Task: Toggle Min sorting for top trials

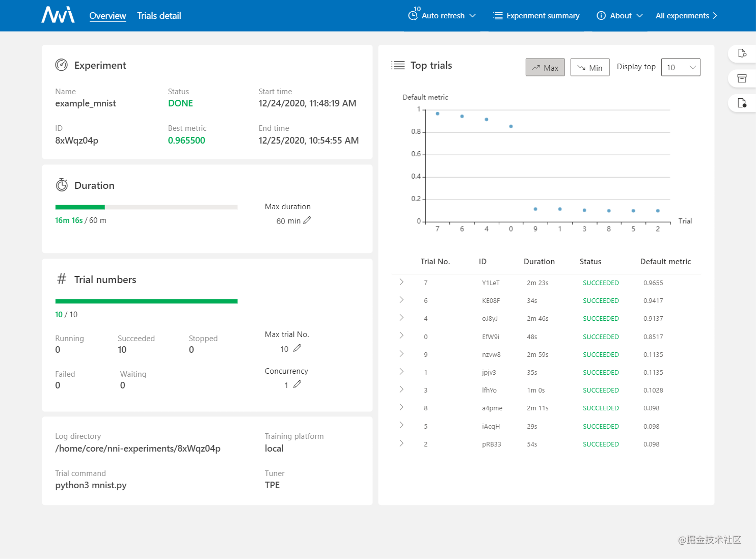Action: [590, 67]
